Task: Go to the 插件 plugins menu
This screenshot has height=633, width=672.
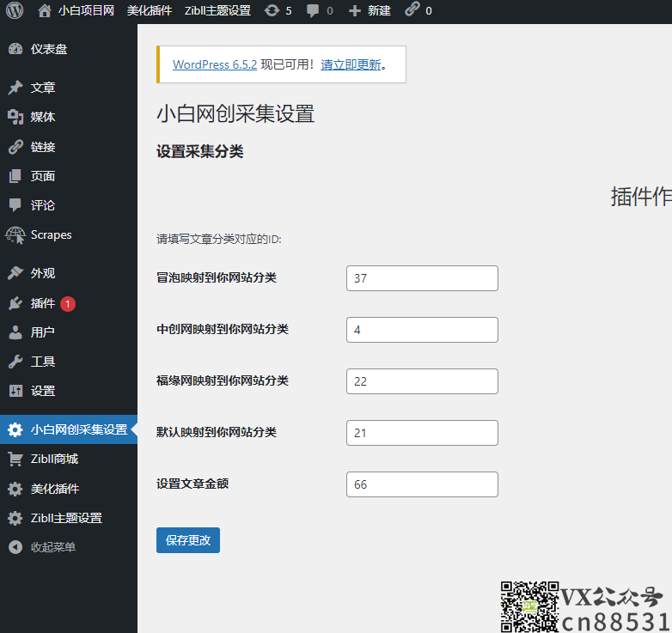Action: (43, 303)
